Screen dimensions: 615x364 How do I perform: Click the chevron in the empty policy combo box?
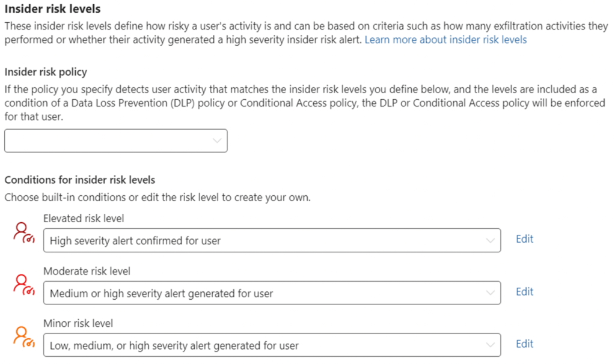click(217, 141)
